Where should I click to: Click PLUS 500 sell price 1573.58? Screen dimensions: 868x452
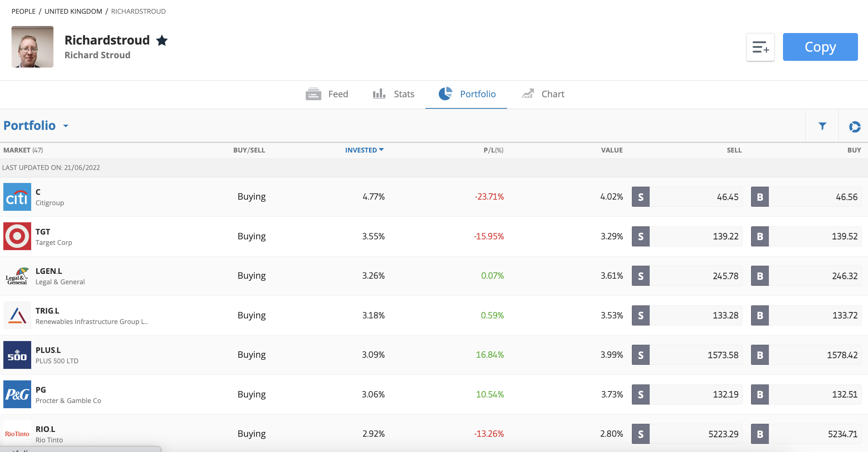[723, 355]
